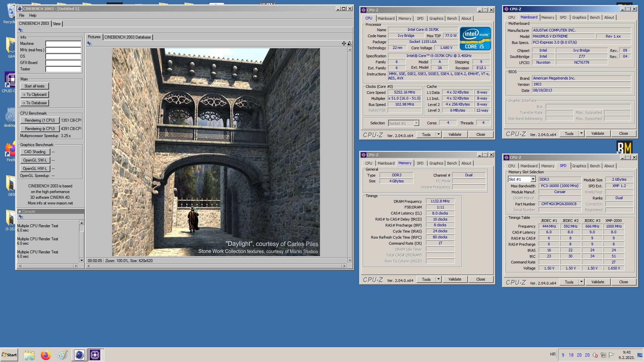Screen dimensions: 644x362
Task: Open the CINEBENCH 2003 Database tab
Action: tap(127, 37)
